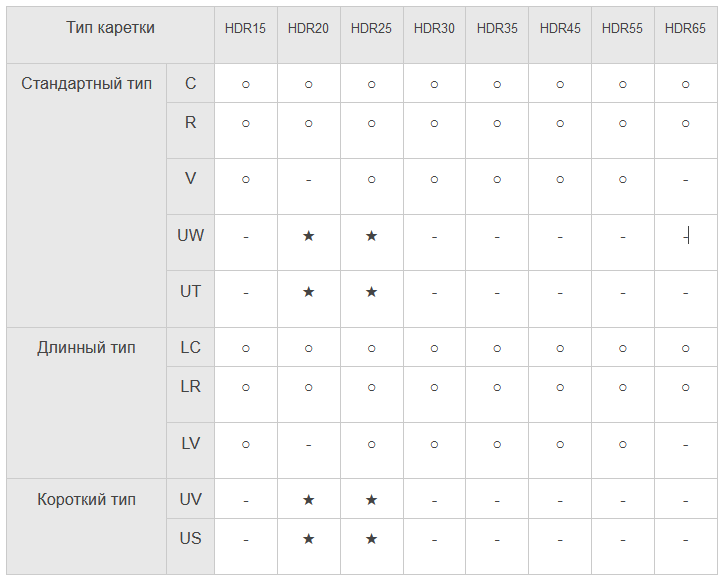Click the star in UT row, HDR20 column
722x579 pixels.
(x=309, y=292)
